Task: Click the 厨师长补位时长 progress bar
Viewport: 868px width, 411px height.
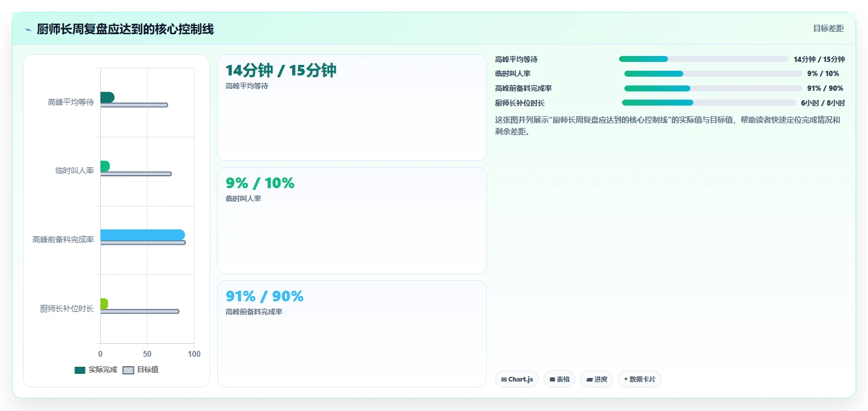Action: coord(709,103)
